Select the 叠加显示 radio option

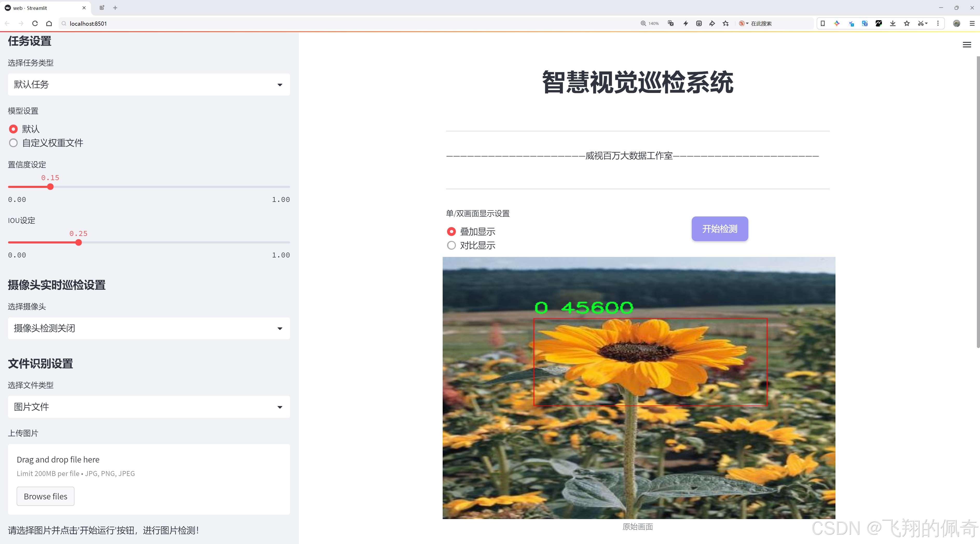coord(451,231)
